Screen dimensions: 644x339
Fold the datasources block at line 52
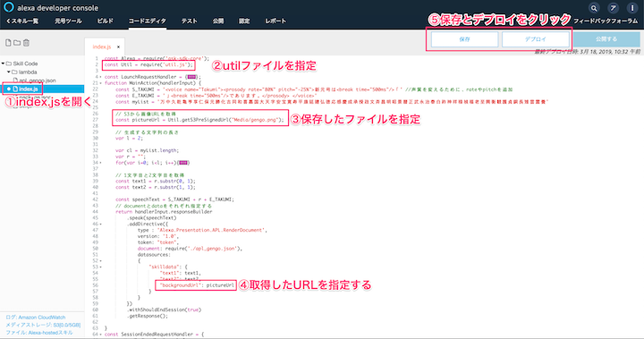(100, 261)
